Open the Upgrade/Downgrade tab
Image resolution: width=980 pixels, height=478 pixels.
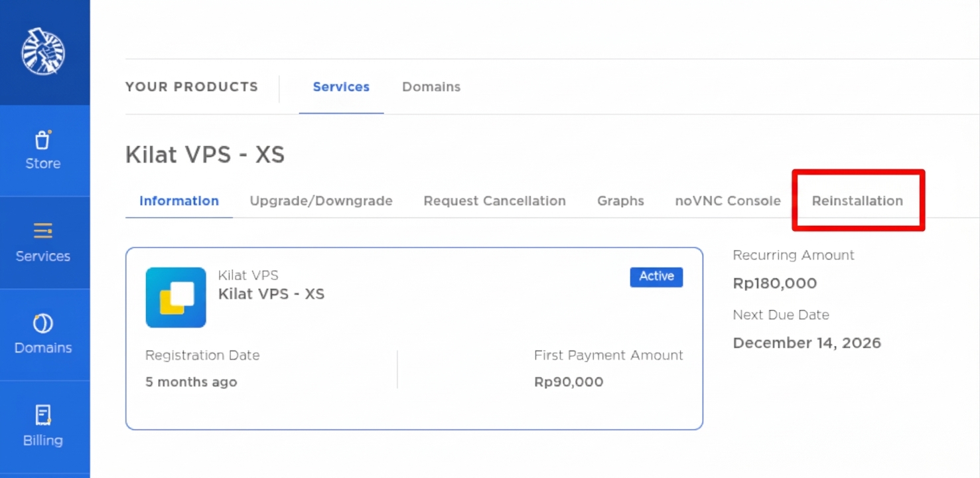[321, 200]
